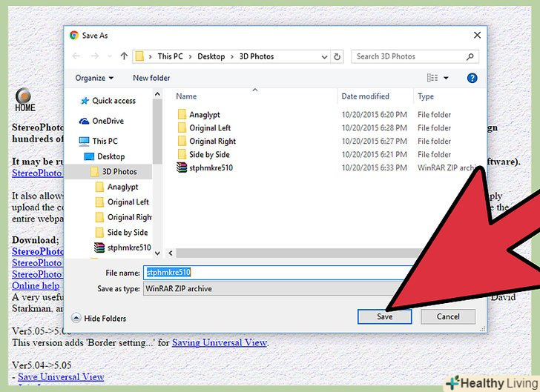Click the Save Universal View link

point(61,377)
